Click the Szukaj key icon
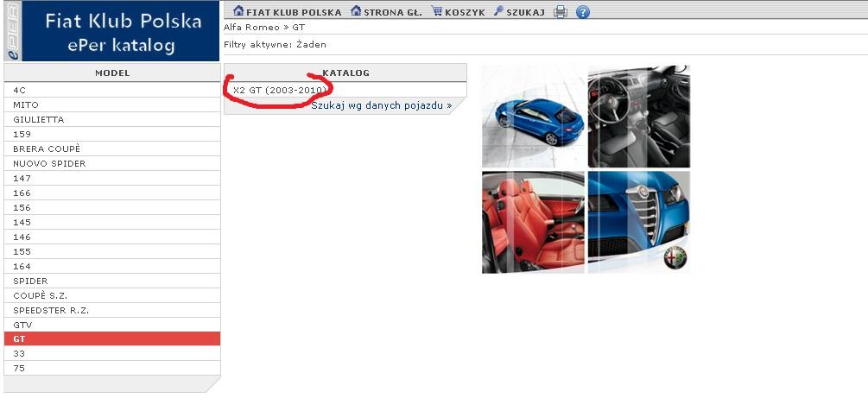868x411 pixels. 498,11
